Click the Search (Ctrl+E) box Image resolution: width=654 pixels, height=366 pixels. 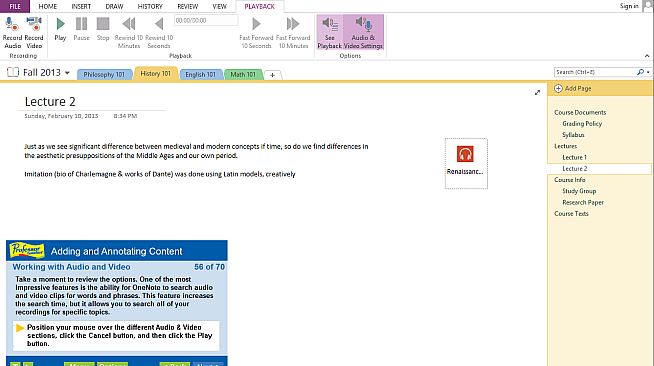tap(595, 72)
